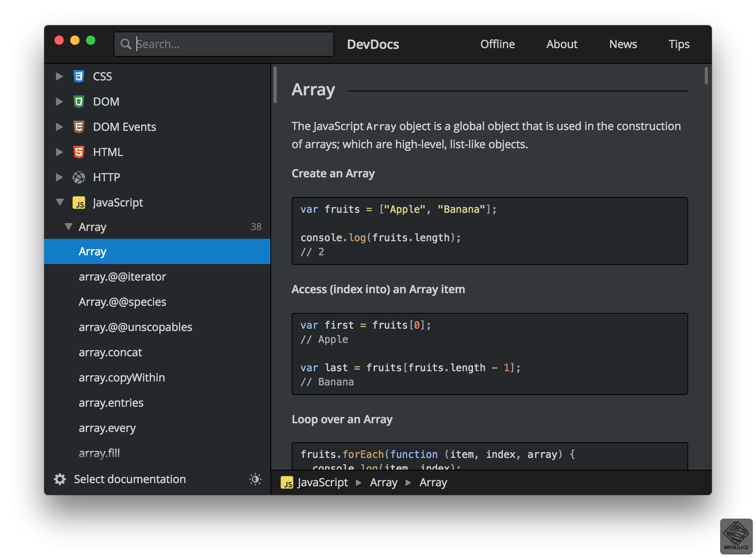Click the CSS documentation icon
The height and width of the screenshot is (558, 756).
79,76
